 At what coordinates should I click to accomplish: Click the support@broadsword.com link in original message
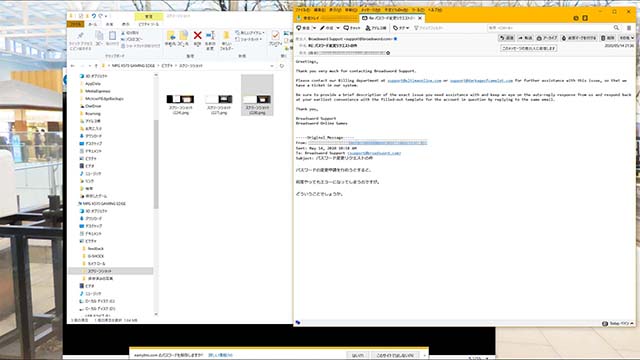374,153
